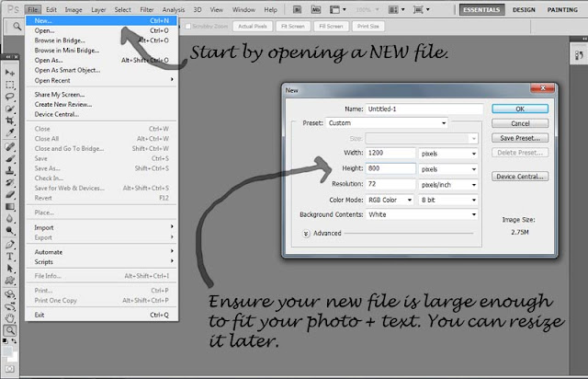Select the Eyedropper tool
This screenshot has height=379, width=588.
[x=10, y=133]
